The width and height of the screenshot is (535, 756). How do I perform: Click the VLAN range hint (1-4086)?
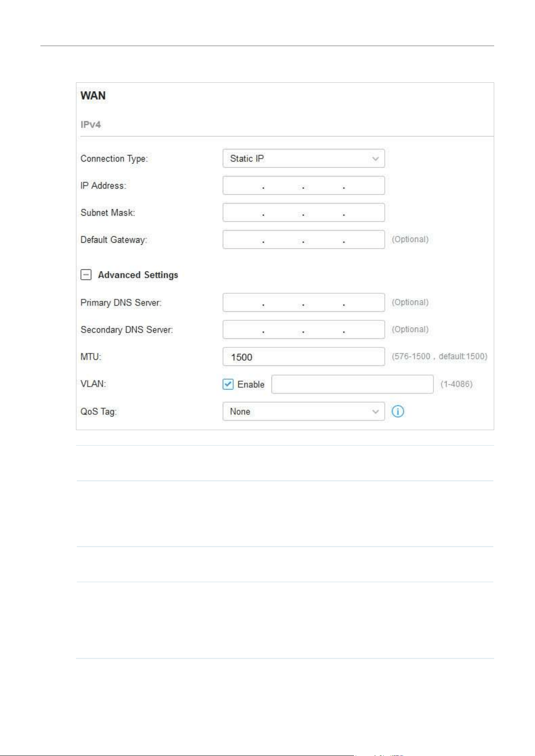[x=456, y=384]
